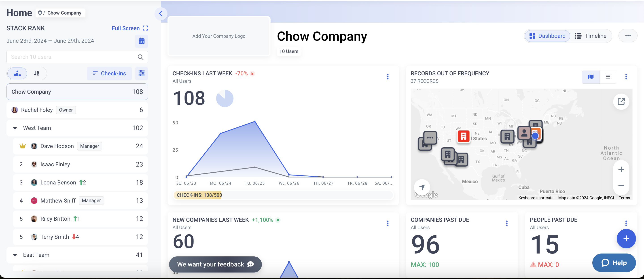Viewport: 644px width, 279px height.
Task: Select Terry Smith in stack rank
Action: (x=80, y=237)
